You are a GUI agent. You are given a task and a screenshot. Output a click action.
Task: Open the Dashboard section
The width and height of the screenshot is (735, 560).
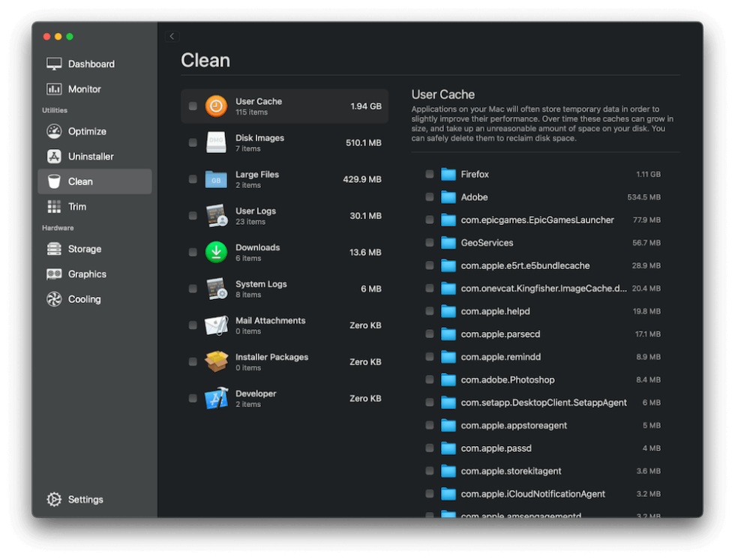[x=90, y=64]
